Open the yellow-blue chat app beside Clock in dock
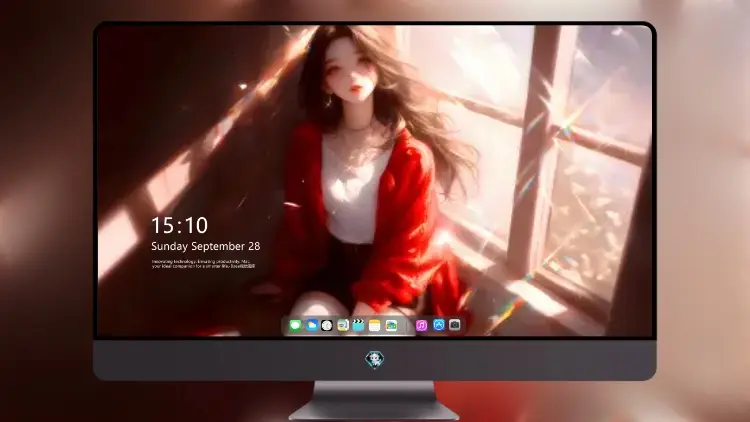Screen dimensions: 750x422 (x=343, y=325)
